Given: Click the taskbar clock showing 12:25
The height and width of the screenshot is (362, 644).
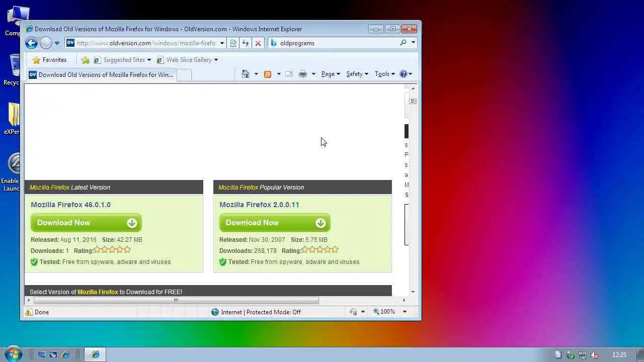Looking at the screenshot, I should (x=619, y=355).
